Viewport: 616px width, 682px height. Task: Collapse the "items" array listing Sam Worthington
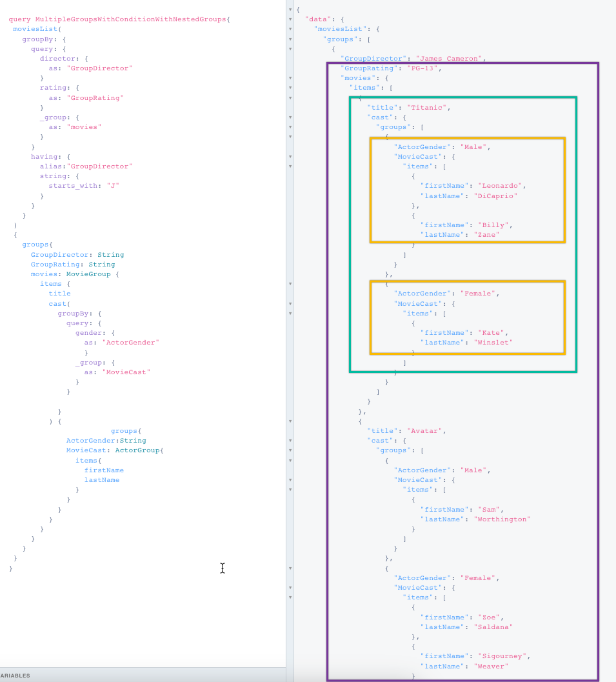(x=290, y=490)
